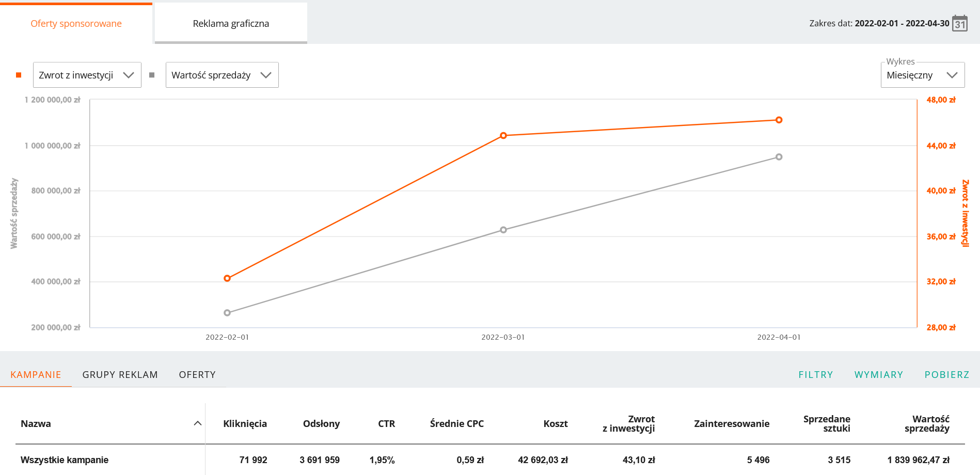
Task: Open the date range calendar icon
Action: pyautogui.click(x=959, y=23)
